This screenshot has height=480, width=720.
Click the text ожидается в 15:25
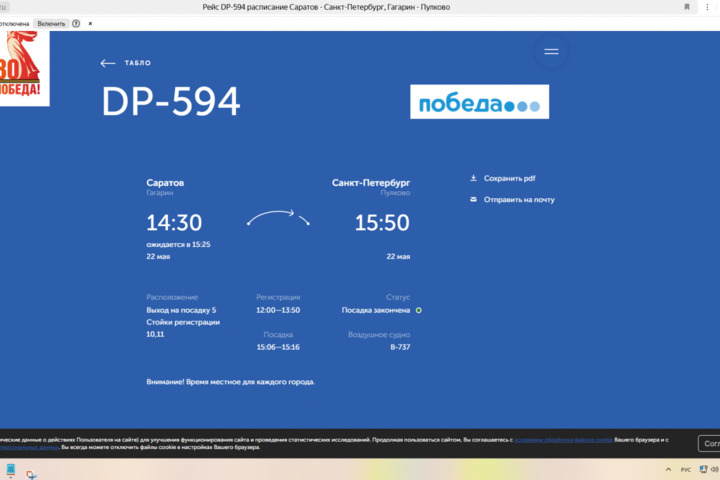click(x=178, y=244)
